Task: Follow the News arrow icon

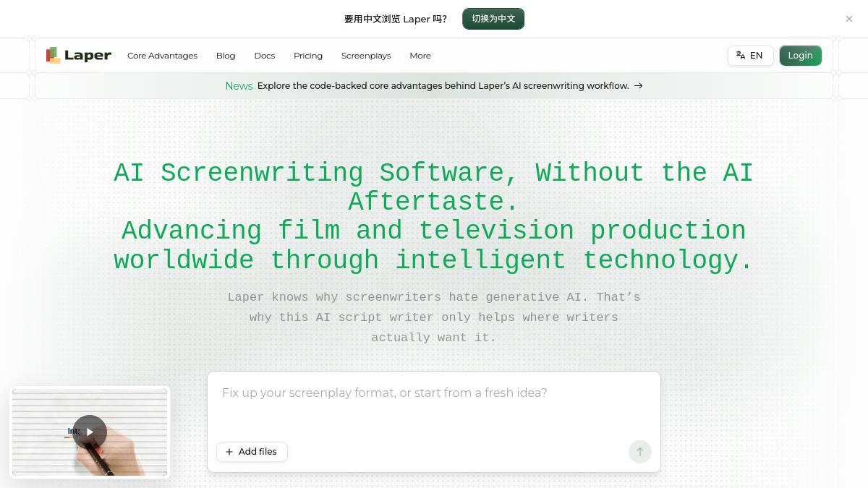Action: click(638, 85)
